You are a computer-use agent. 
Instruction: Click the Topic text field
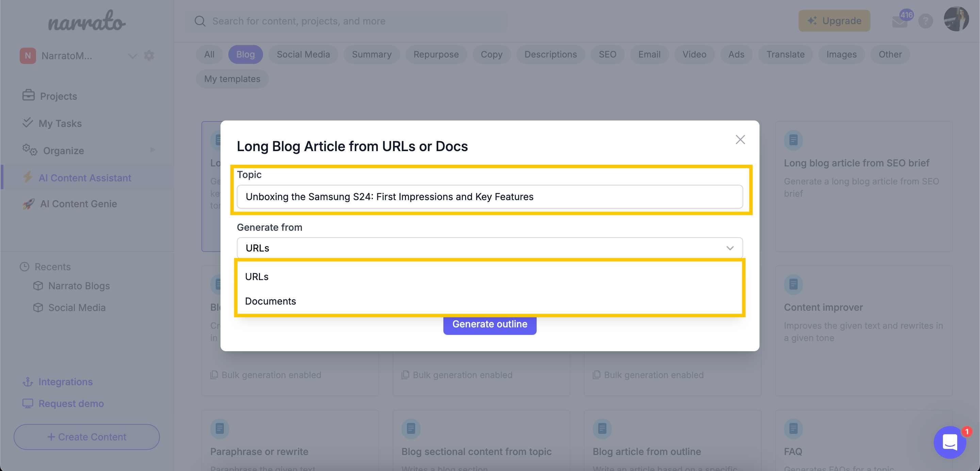(490, 197)
